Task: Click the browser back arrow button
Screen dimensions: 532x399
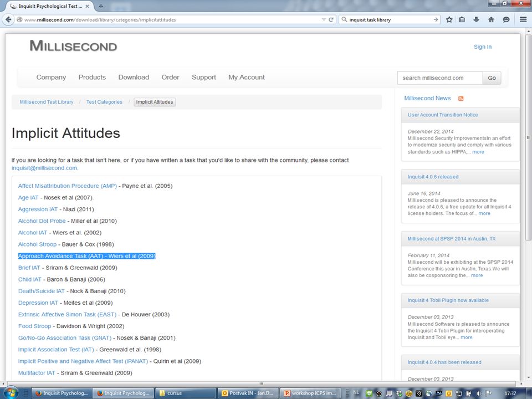Action: [x=8, y=19]
